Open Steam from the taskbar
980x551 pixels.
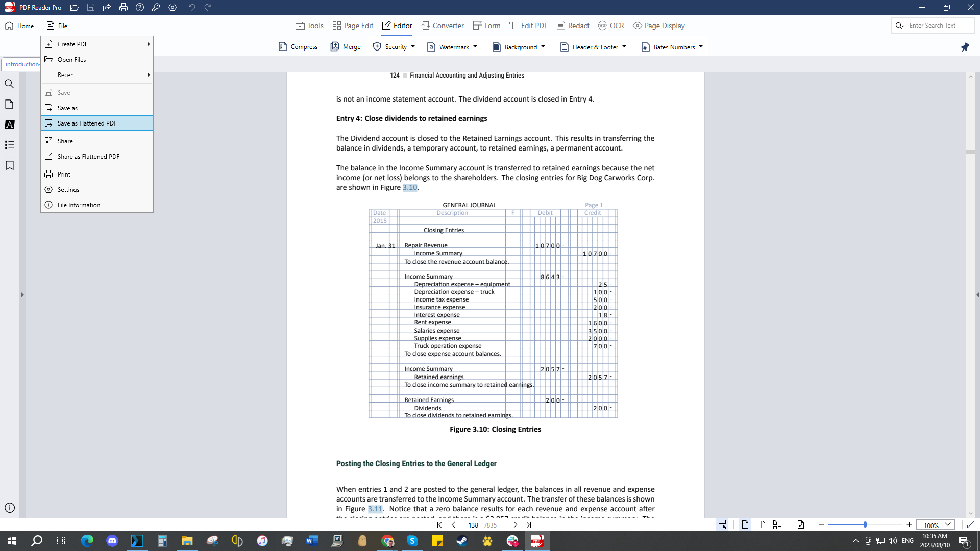click(x=462, y=541)
